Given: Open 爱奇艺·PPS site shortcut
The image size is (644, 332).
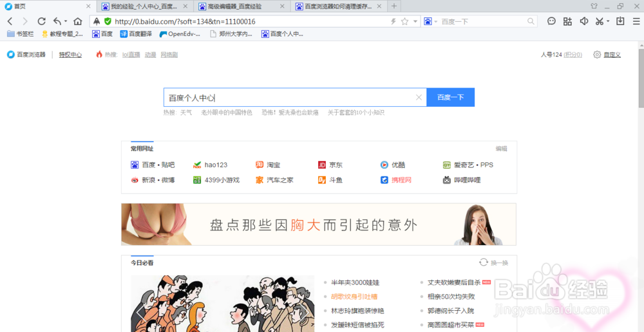Looking at the screenshot, I should tap(468, 165).
